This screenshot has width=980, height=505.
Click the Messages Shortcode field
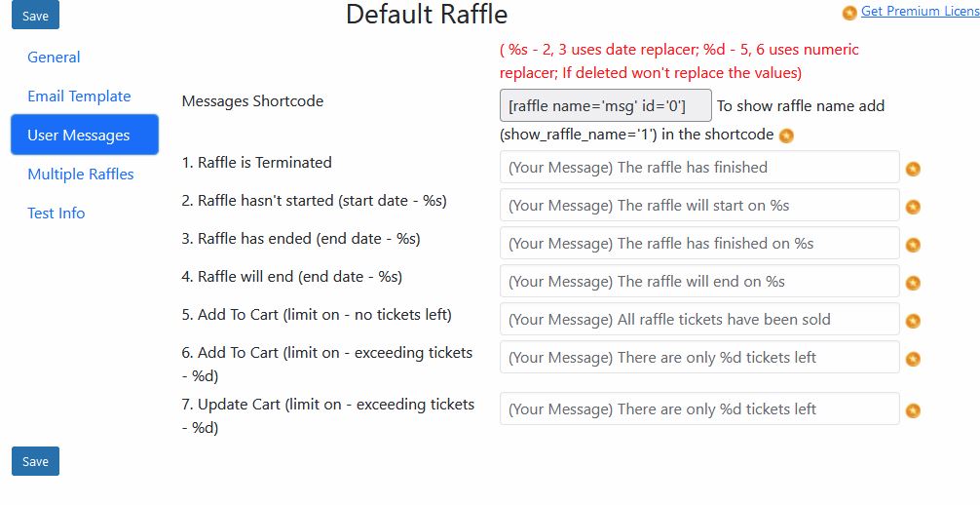click(606, 105)
